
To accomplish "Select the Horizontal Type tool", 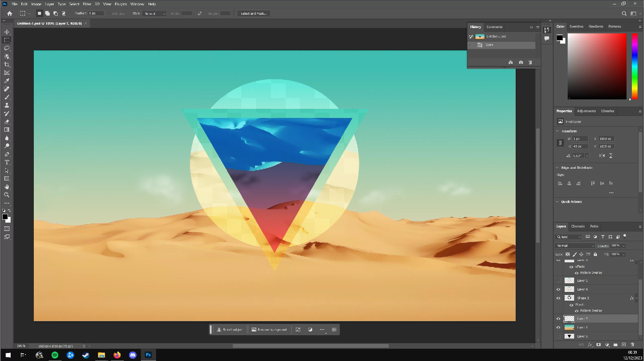I will (x=7, y=162).
